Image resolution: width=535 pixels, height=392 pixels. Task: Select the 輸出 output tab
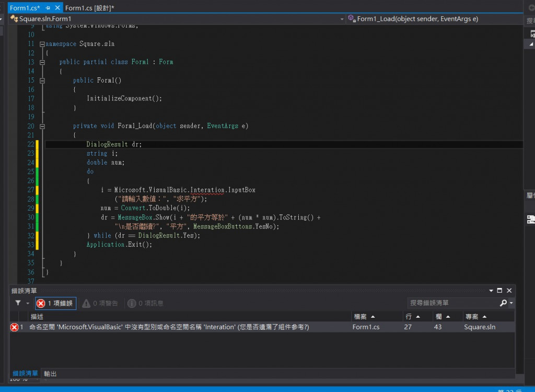(50, 374)
